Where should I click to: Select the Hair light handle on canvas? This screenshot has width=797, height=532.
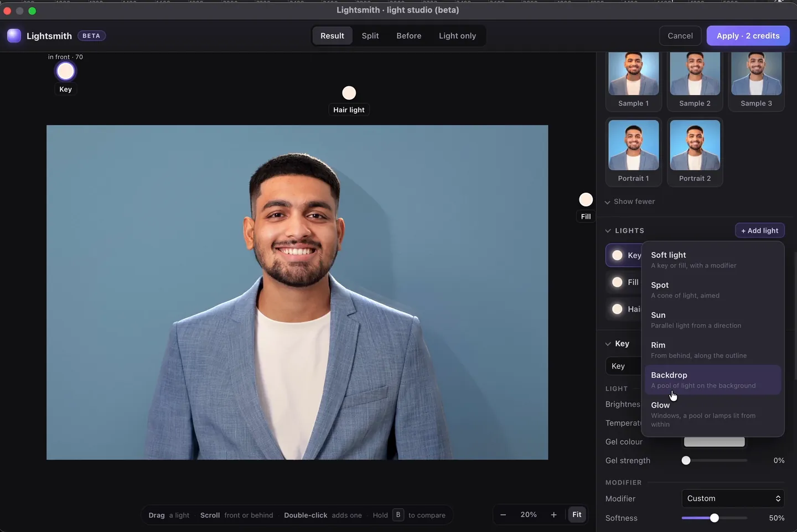pyautogui.click(x=349, y=92)
